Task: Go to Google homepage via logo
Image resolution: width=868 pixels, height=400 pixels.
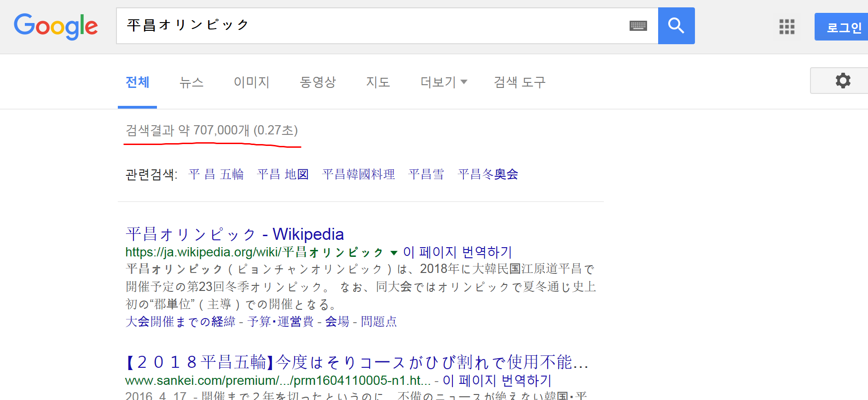Action: click(x=56, y=26)
